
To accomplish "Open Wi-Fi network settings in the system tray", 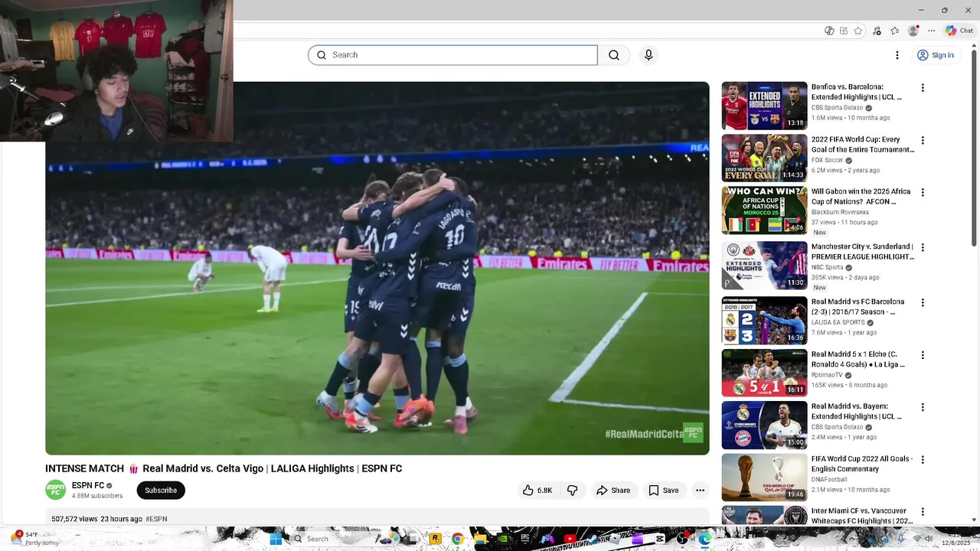I will click(x=916, y=539).
